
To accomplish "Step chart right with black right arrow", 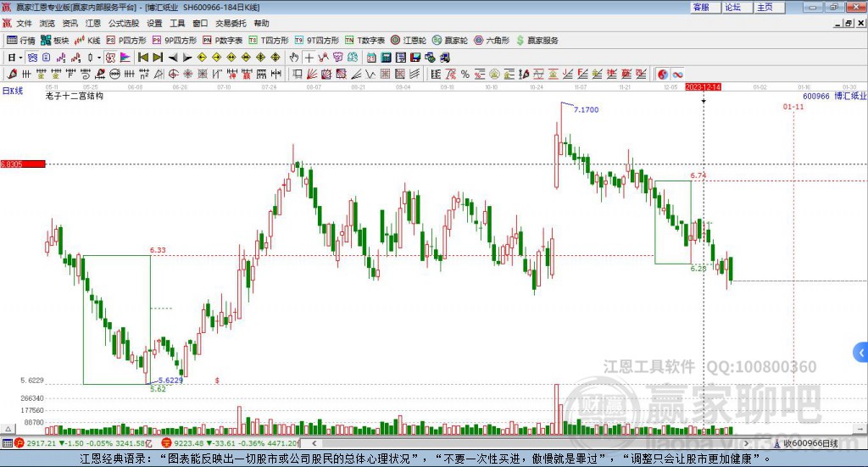I will (x=187, y=58).
